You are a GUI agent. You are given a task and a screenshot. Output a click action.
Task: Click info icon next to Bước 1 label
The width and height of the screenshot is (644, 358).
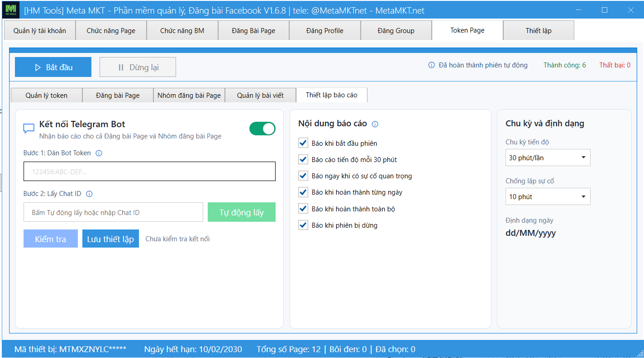tap(99, 153)
